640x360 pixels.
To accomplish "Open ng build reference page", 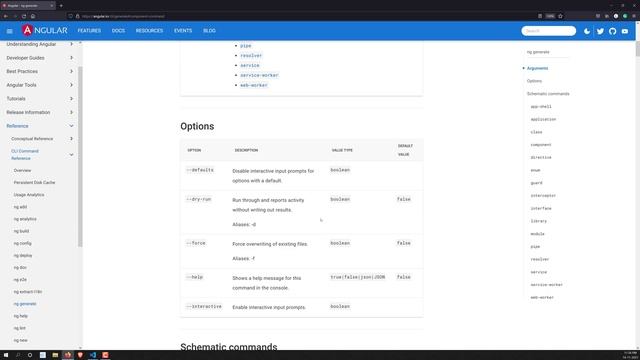I will tap(21, 231).
